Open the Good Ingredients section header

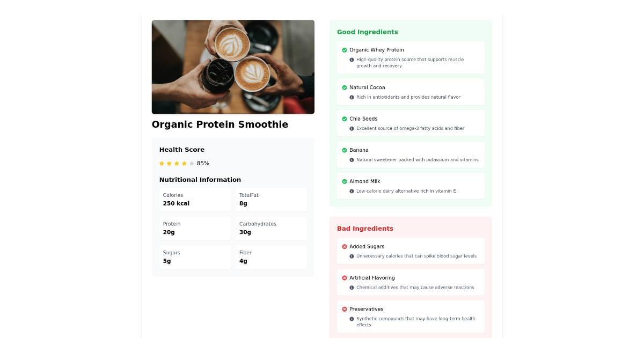(368, 32)
